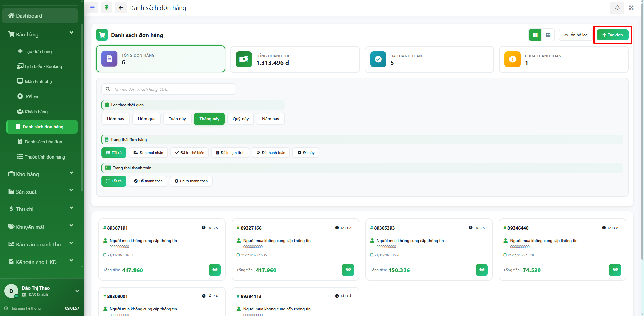This screenshot has width=644, height=316.
Task: Click the back arrow icon
Action: (121, 8)
